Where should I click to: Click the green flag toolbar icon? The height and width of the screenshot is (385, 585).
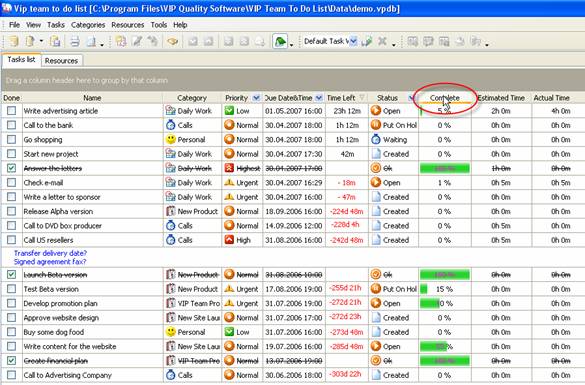[280, 41]
